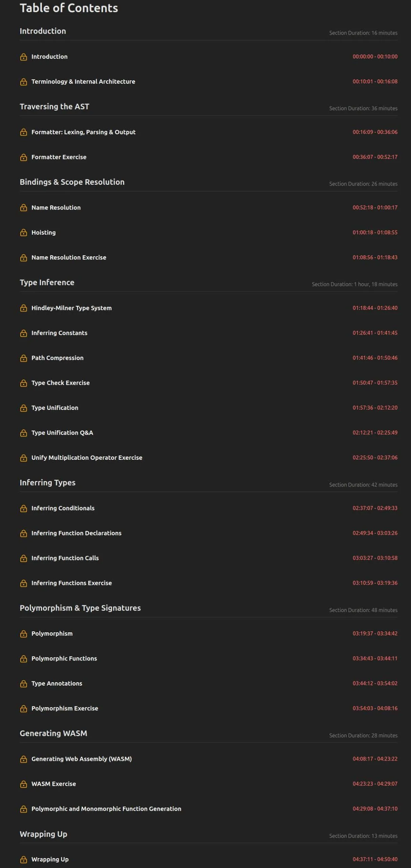The width and height of the screenshot is (411, 868).
Task: Select the Inferring Conditionals lesson
Action: 63,508
